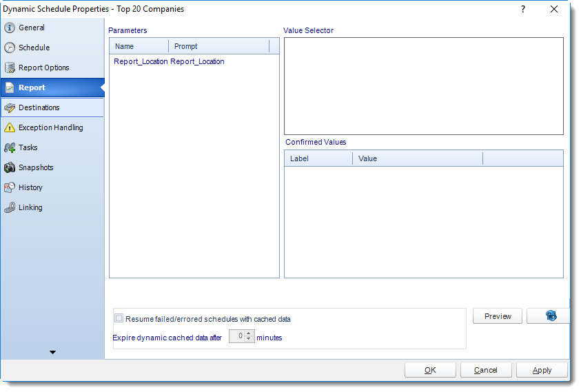581x392 pixels.
Task: Click the Preview button
Action: [x=498, y=316]
